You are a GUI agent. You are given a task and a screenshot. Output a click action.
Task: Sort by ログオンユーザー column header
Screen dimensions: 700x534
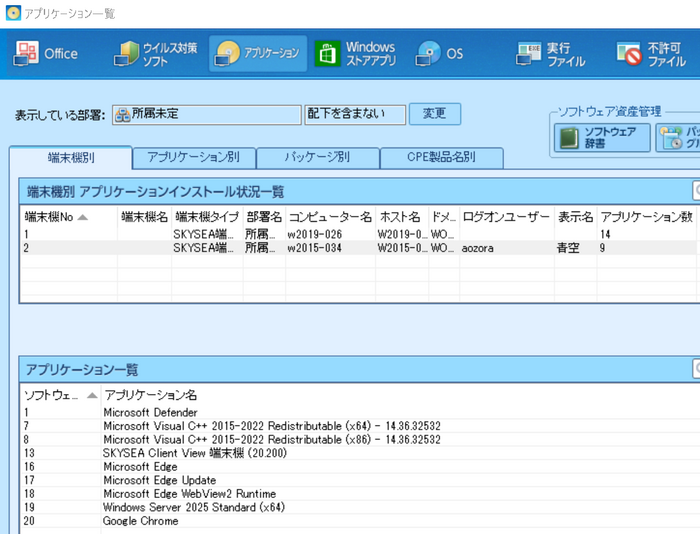(507, 217)
